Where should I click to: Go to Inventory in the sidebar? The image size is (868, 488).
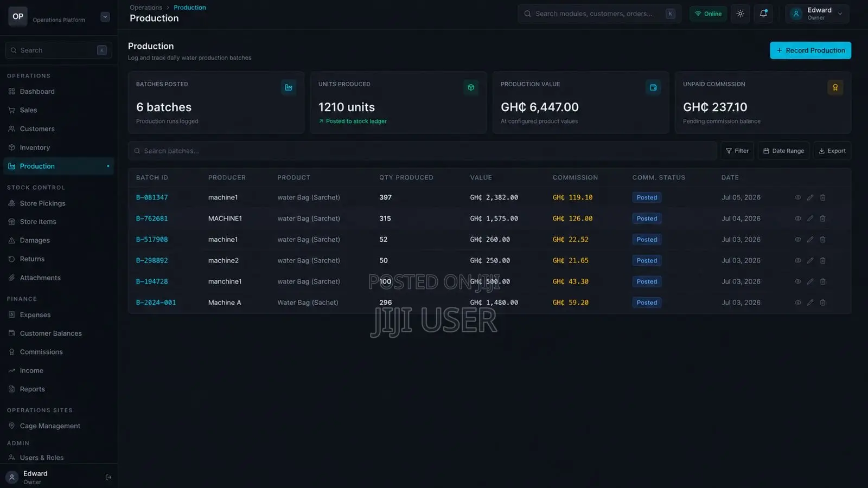coord(35,147)
